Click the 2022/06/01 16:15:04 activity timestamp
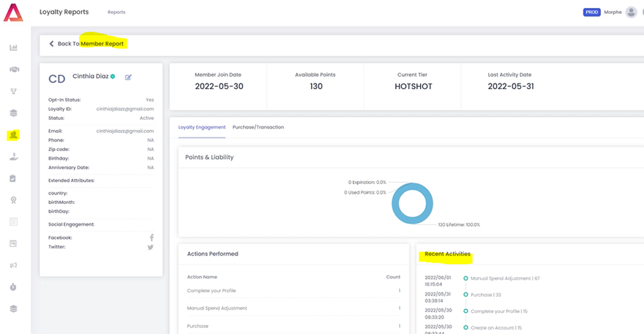The height and width of the screenshot is (334, 644). pos(438,281)
